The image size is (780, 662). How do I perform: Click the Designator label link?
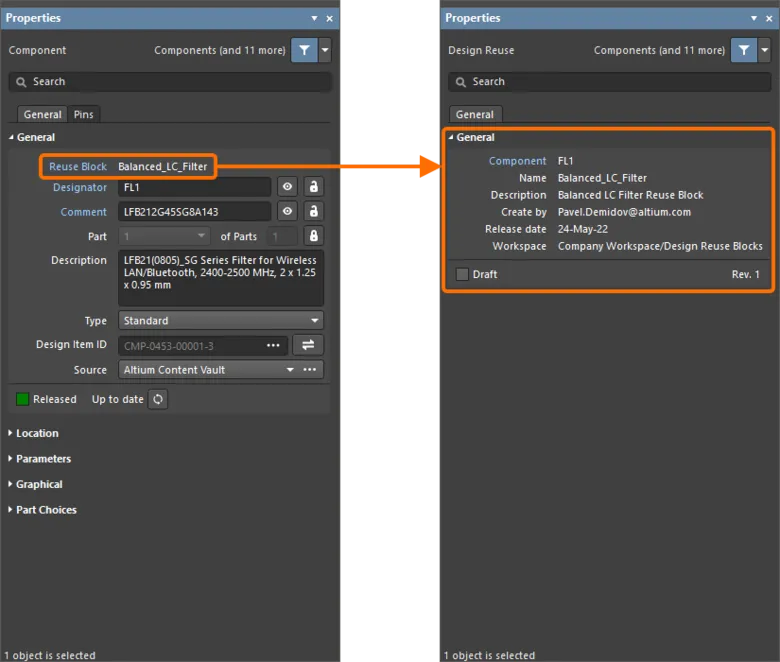(80, 188)
